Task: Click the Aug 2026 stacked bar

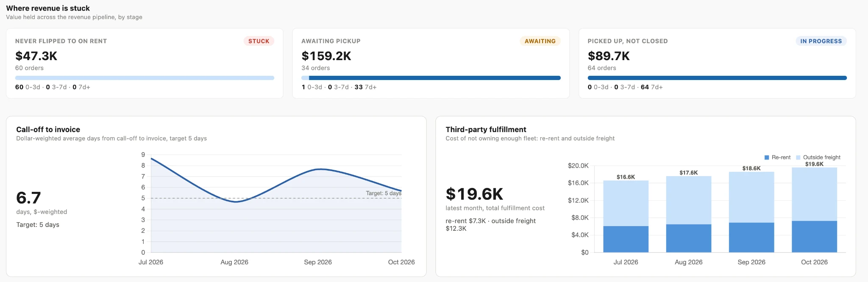Action: 689,214
